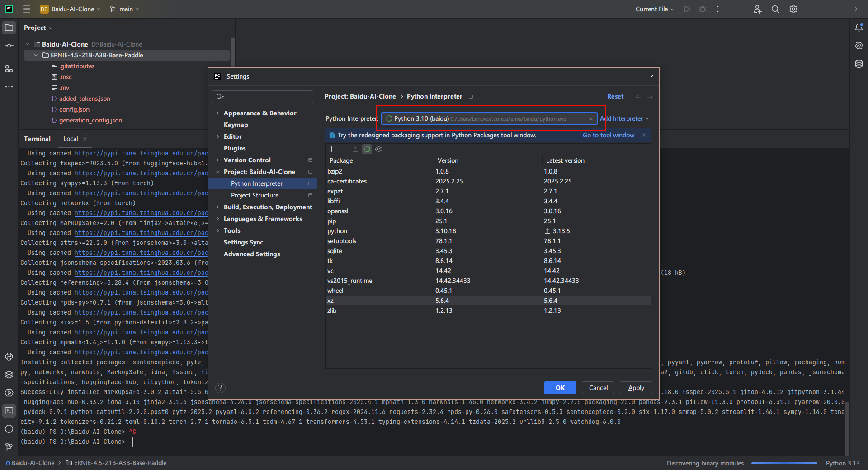Expand the Editor settings group

point(217,136)
